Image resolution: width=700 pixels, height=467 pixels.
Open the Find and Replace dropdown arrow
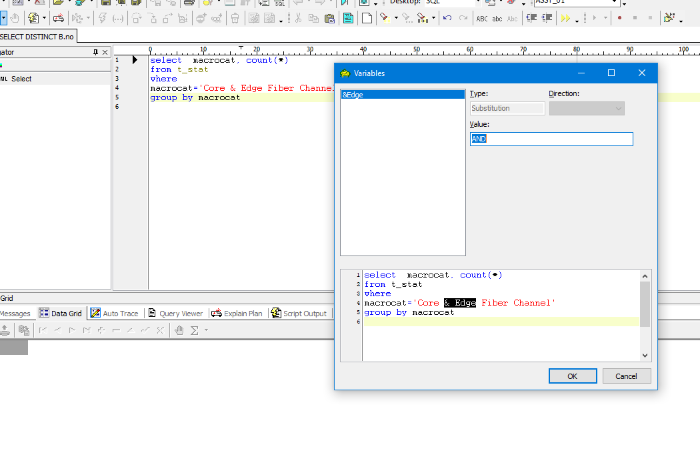pos(433,18)
